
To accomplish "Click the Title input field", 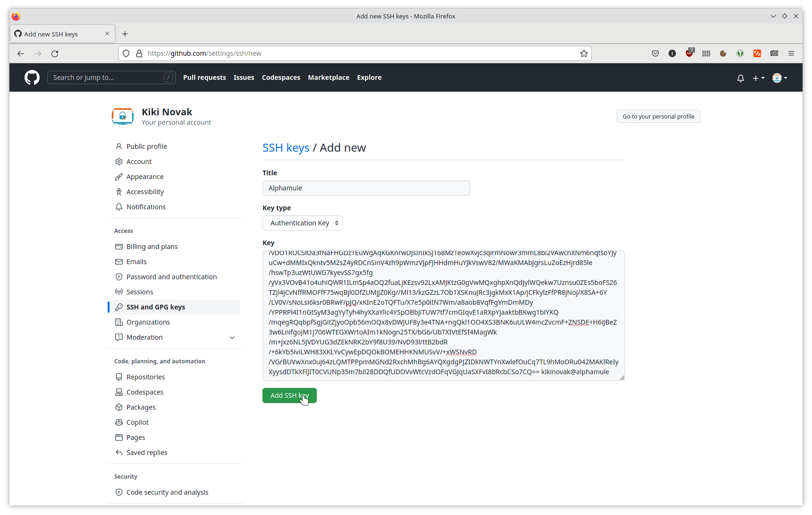I will click(366, 188).
